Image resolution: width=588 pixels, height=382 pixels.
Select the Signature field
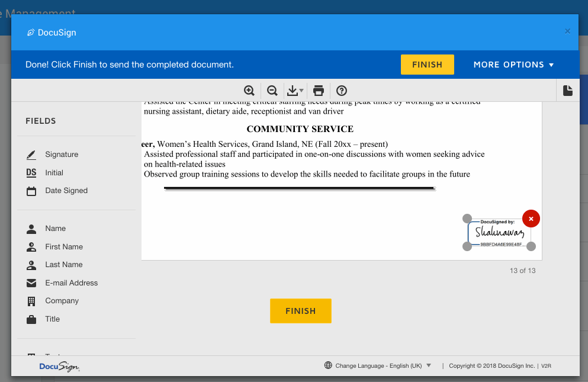coord(61,155)
